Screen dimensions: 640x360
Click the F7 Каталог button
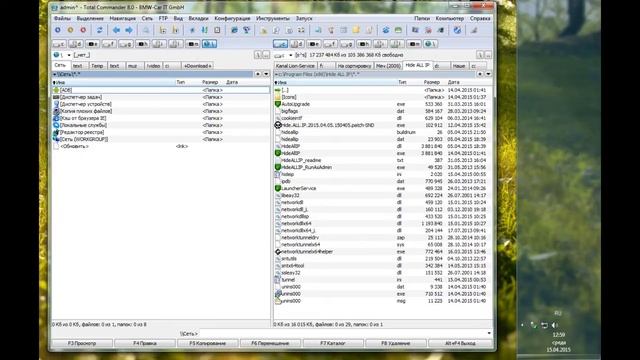333,343
